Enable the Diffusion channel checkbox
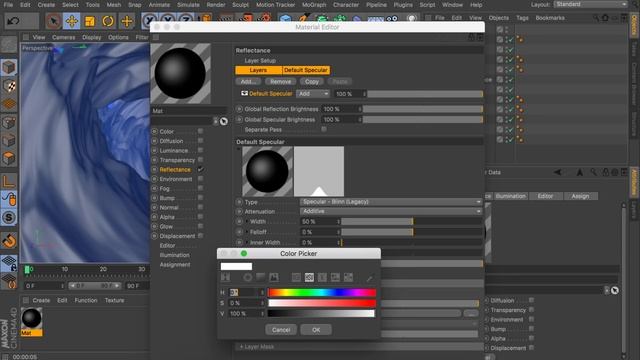Screen dimensions: 640x360 tap(200, 140)
